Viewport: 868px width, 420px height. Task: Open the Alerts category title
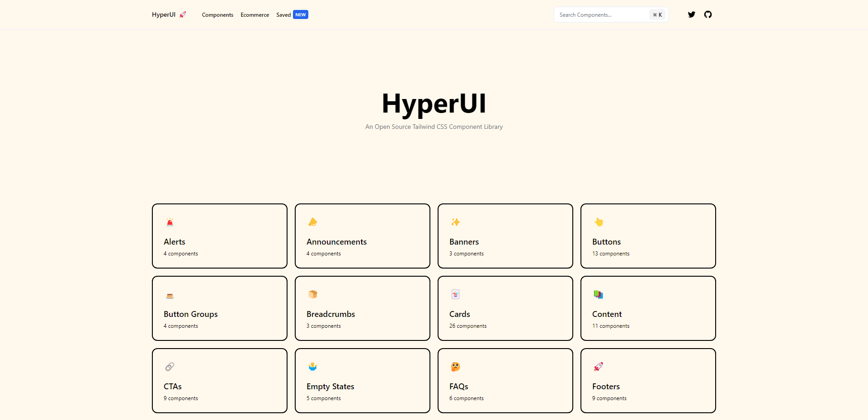pos(175,242)
